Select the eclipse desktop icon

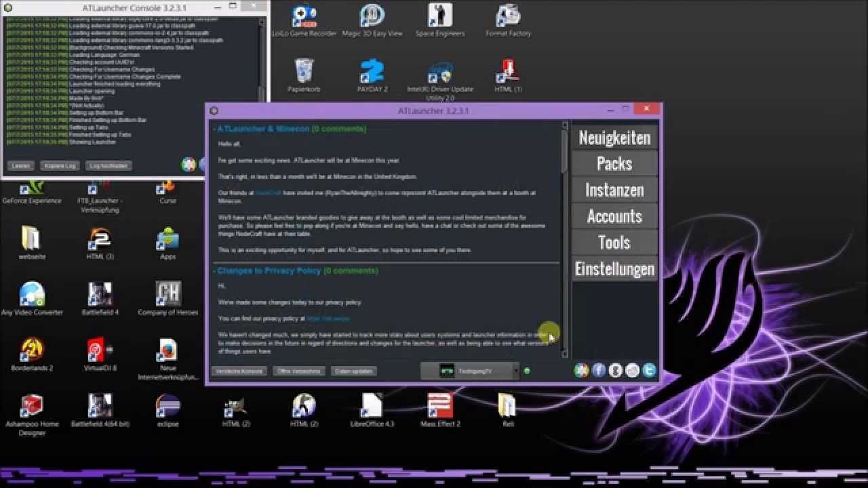tap(167, 411)
